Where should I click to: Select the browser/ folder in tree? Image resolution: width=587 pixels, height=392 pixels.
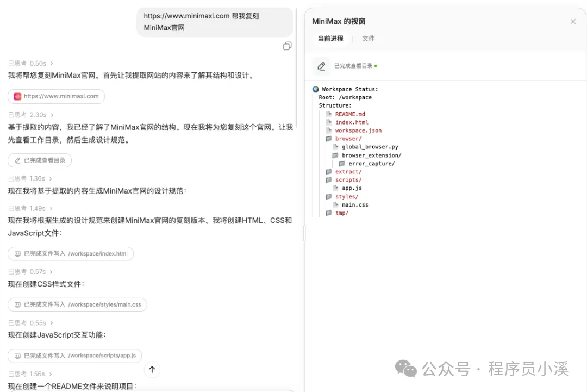click(348, 139)
